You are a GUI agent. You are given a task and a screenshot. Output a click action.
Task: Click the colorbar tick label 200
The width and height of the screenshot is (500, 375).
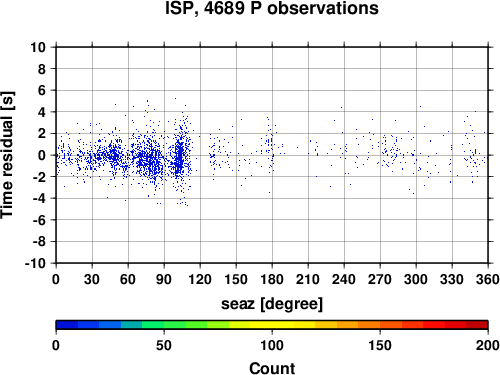coord(488,345)
